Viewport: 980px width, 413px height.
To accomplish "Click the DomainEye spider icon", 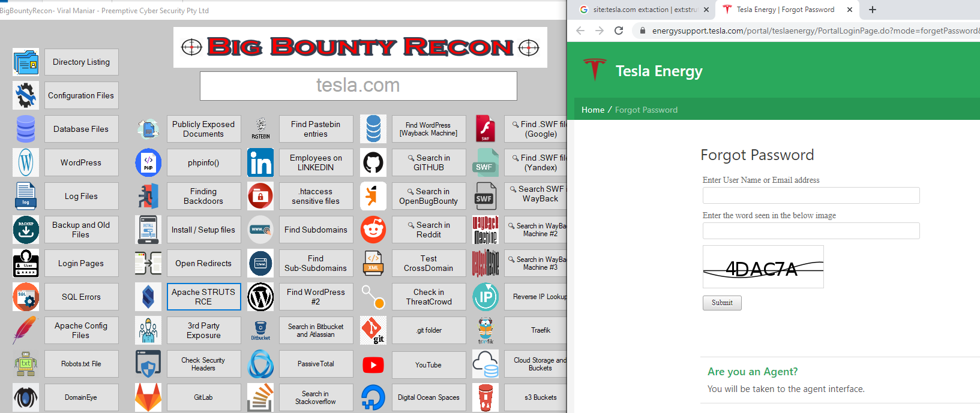I will coord(26,397).
